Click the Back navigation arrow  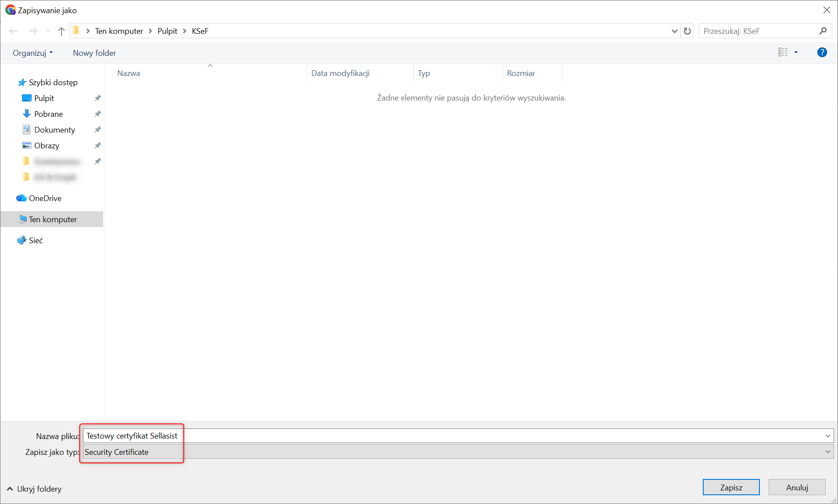[13, 31]
